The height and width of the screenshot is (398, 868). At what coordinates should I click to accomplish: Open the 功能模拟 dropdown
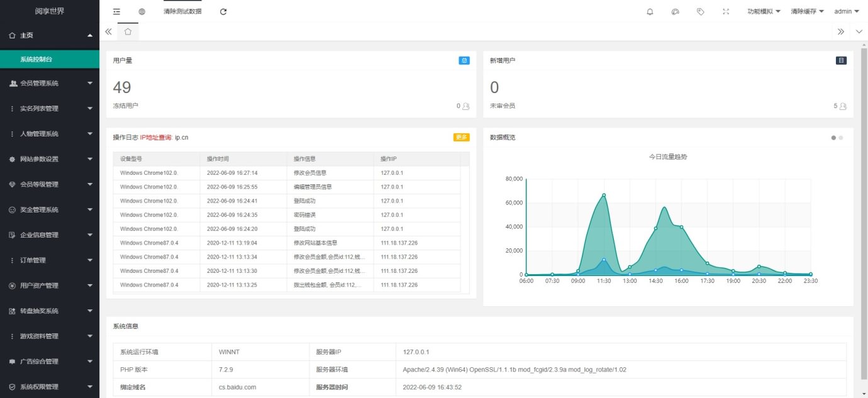(x=764, y=11)
